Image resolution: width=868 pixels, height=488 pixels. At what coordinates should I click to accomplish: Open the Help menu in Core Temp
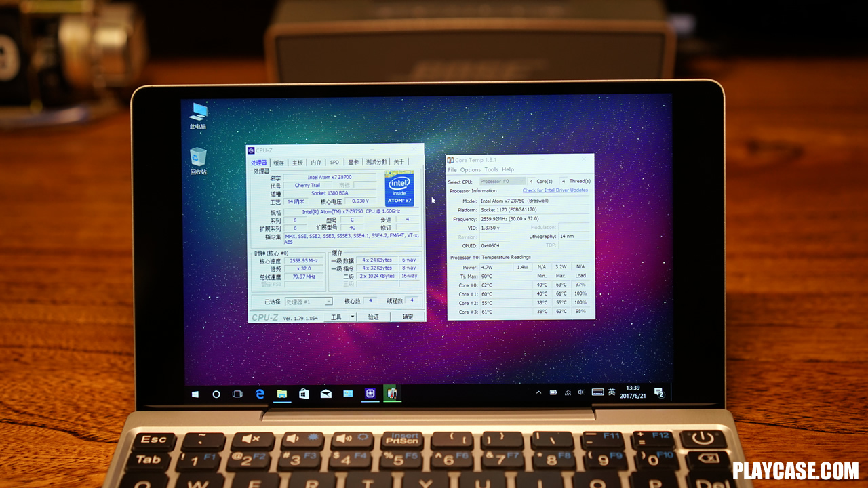tap(508, 169)
